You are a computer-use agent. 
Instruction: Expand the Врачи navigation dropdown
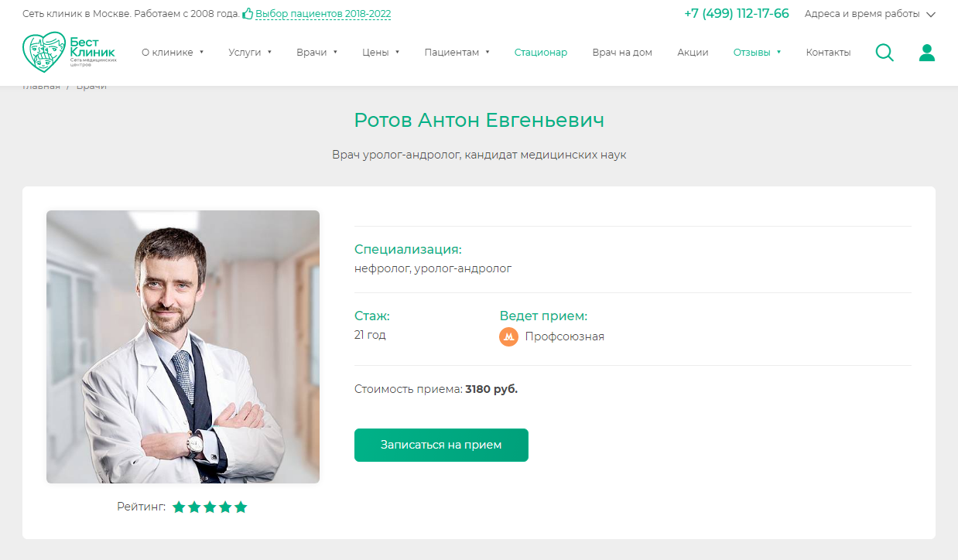[317, 53]
